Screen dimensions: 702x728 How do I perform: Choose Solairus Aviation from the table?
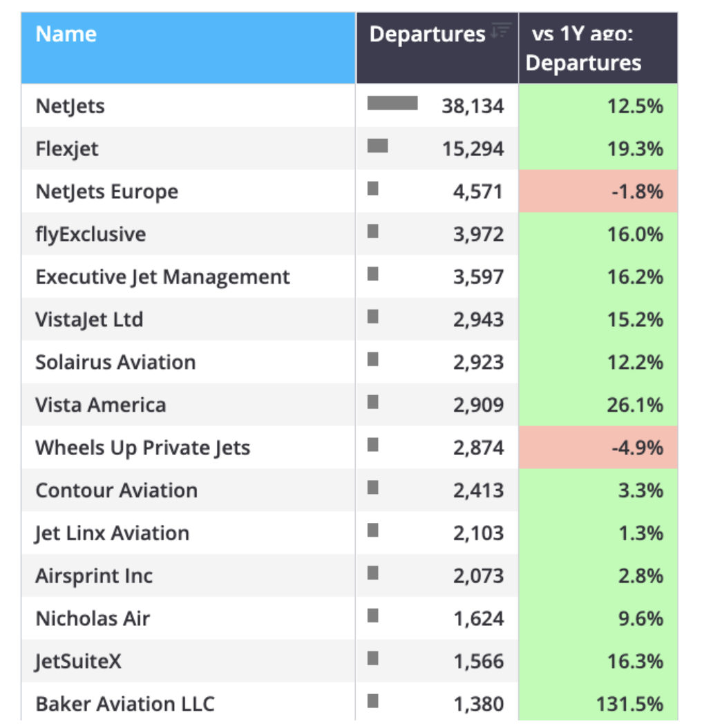point(115,363)
